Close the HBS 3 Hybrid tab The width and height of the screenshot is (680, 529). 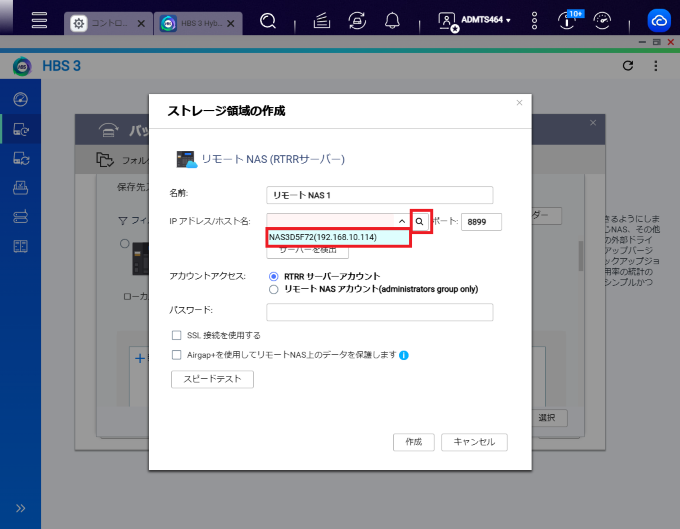coord(231,24)
